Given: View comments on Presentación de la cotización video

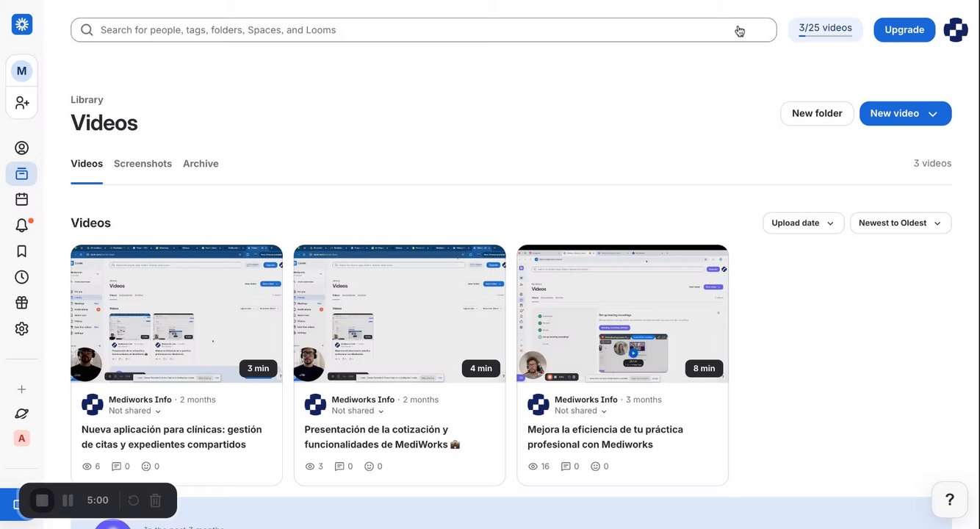Looking at the screenshot, I should tap(344, 467).
